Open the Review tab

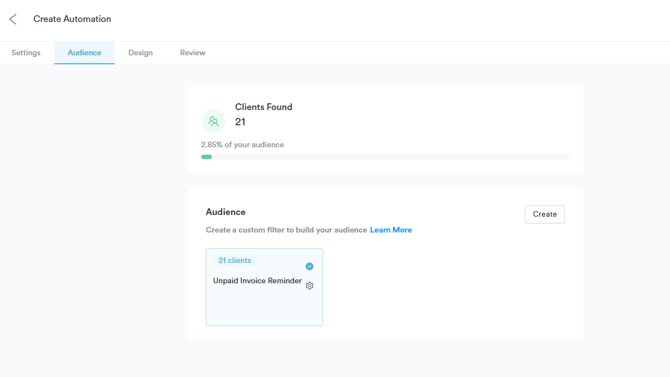(x=193, y=53)
